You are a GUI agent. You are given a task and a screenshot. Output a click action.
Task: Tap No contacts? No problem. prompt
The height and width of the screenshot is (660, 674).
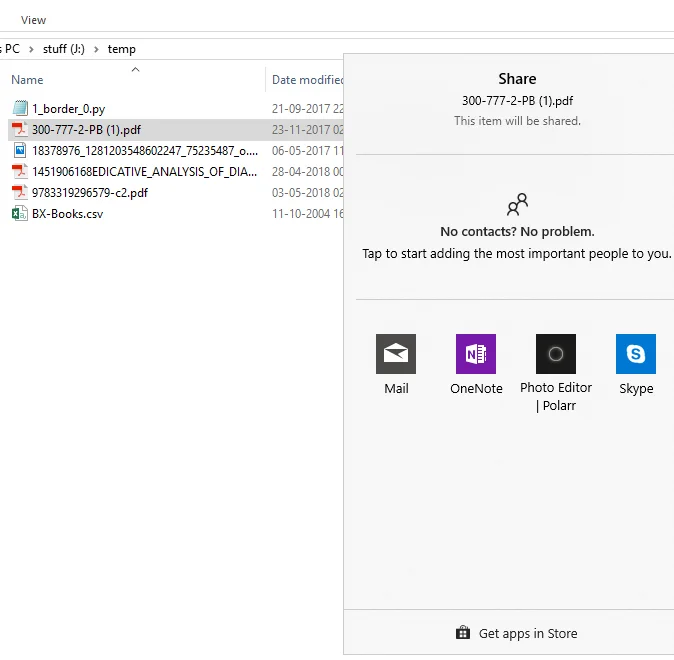pyautogui.click(x=517, y=232)
